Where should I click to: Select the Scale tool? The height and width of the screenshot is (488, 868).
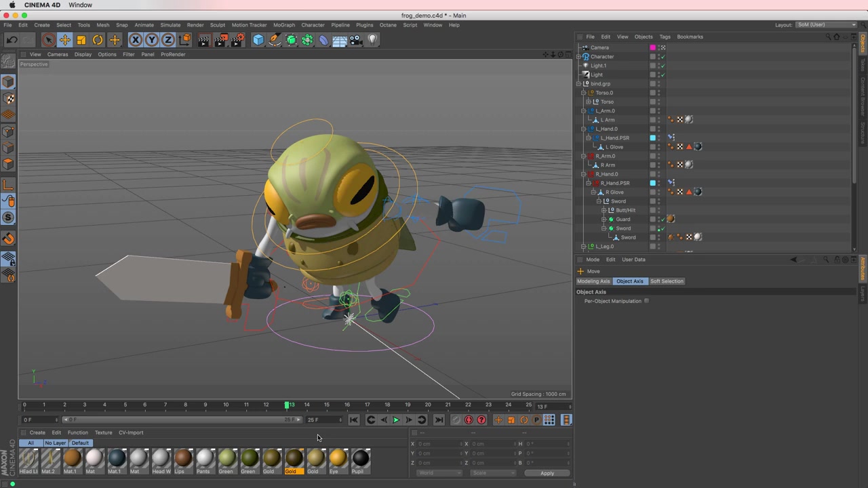coord(81,39)
